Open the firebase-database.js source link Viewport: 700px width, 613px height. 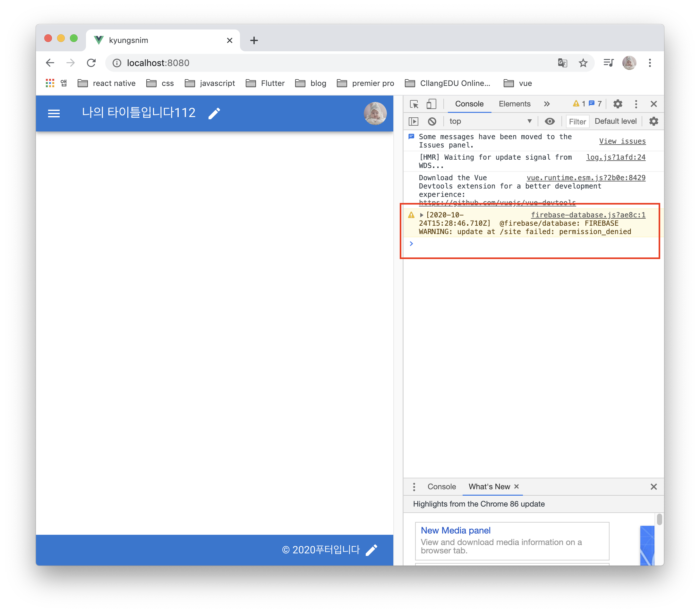tap(588, 215)
